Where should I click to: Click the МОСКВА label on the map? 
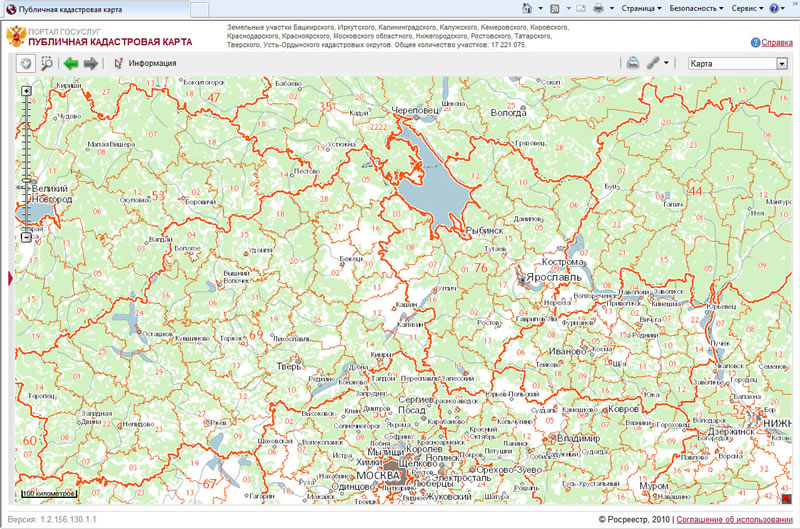click(x=378, y=475)
